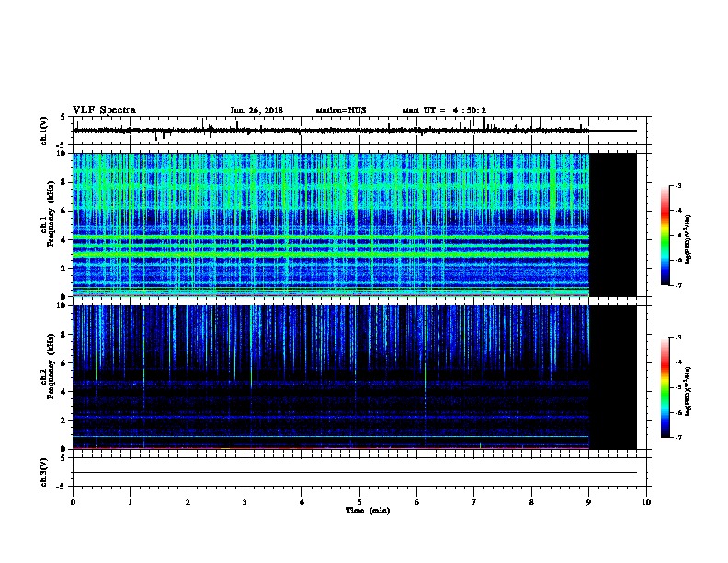Screen dimensions: 728x563
Task: Click the color scale bar beside ch.1 spectrogram
Action: click(x=665, y=236)
